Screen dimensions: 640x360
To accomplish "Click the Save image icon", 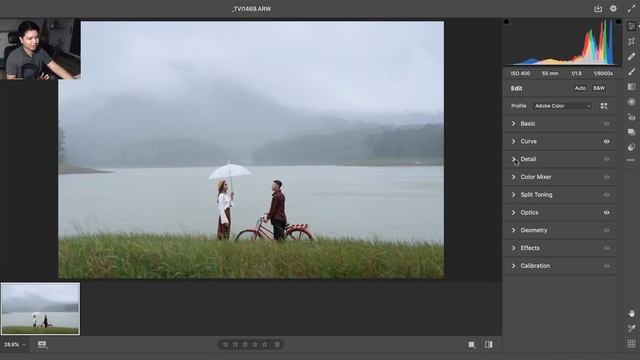I will pos(598,9).
